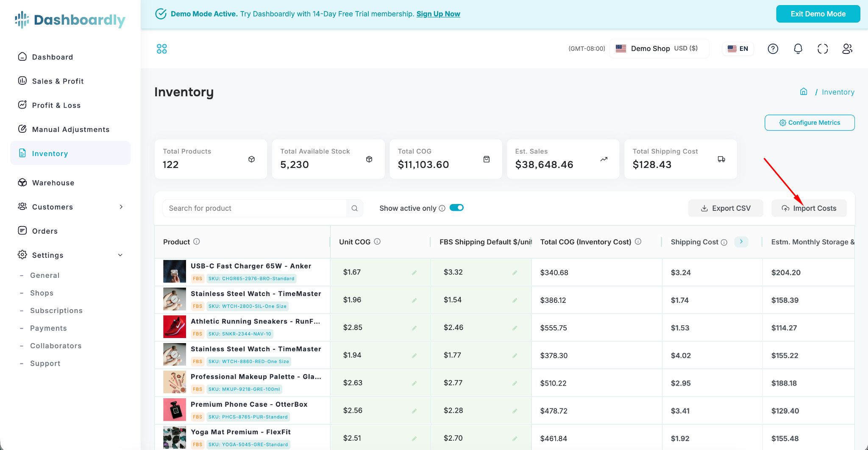Go to Sales & Profit page
Screen dimensions: 868x450
pos(58,81)
